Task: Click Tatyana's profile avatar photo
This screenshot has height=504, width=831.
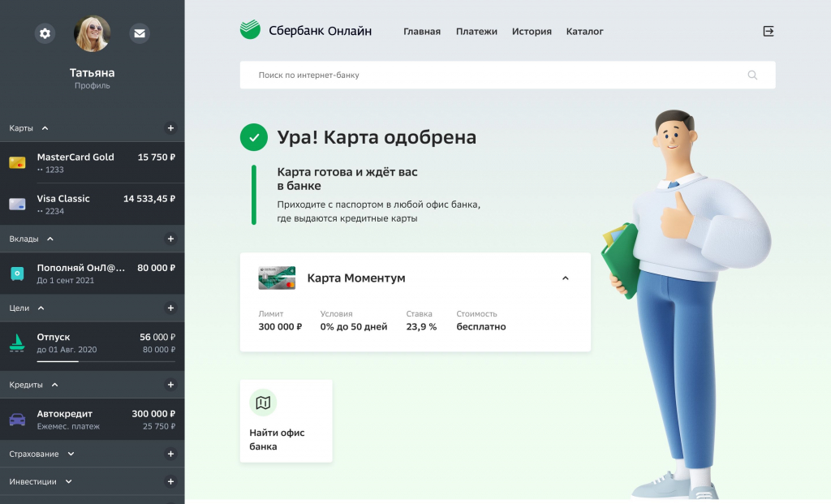Action: click(x=93, y=33)
